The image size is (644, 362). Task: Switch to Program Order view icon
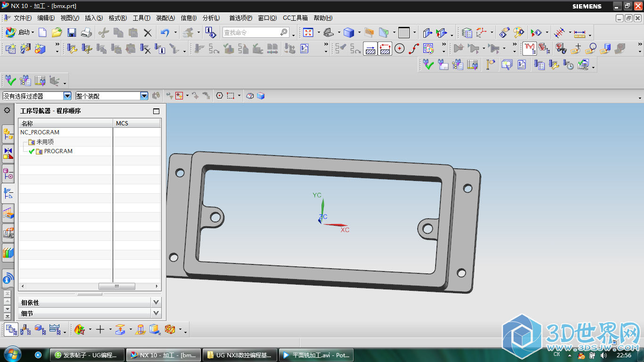tap(11, 329)
